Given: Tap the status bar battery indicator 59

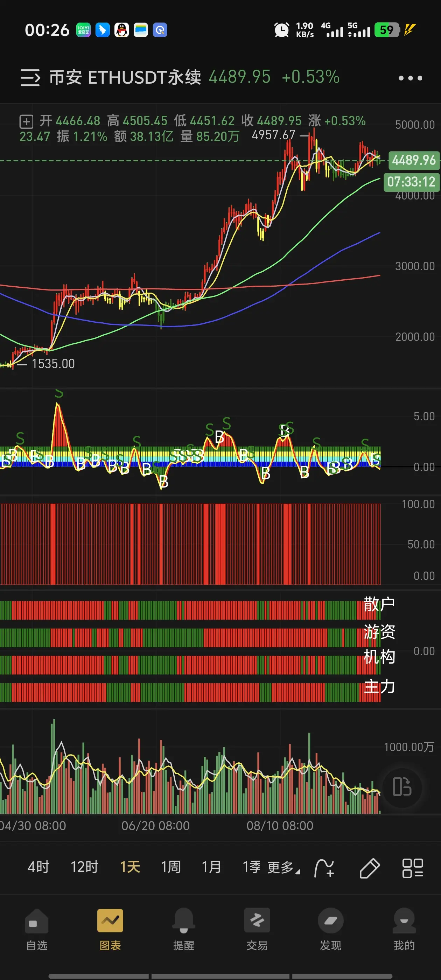Looking at the screenshot, I should point(387,30).
